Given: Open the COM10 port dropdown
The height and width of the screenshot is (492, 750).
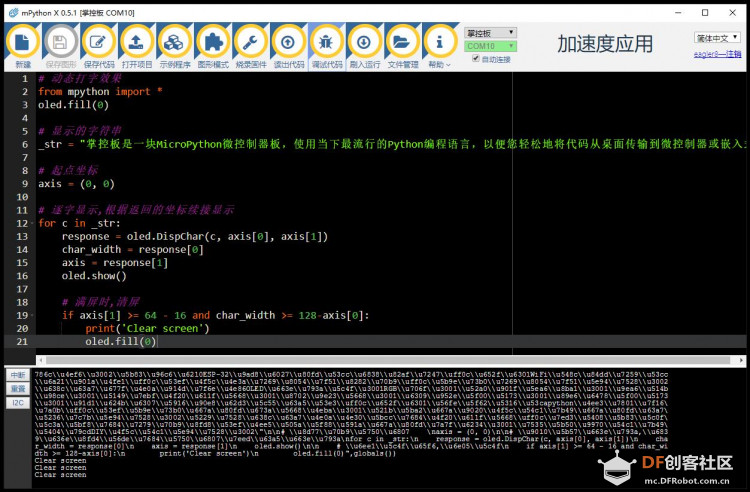Looking at the screenshot, I should click(x=490, y=46).
